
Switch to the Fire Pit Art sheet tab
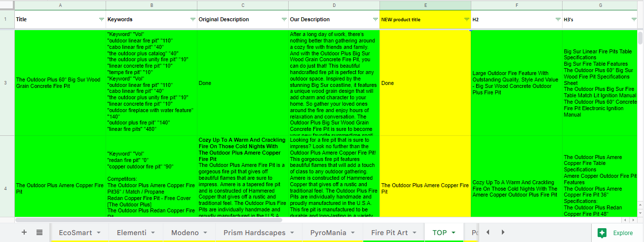(390, 233)
